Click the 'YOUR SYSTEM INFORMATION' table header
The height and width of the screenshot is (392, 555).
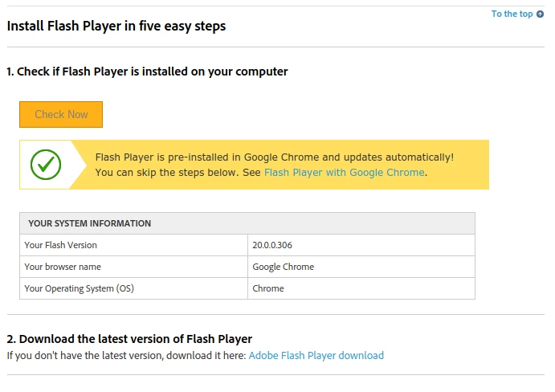pyautogui.click(x=247, y=223)
